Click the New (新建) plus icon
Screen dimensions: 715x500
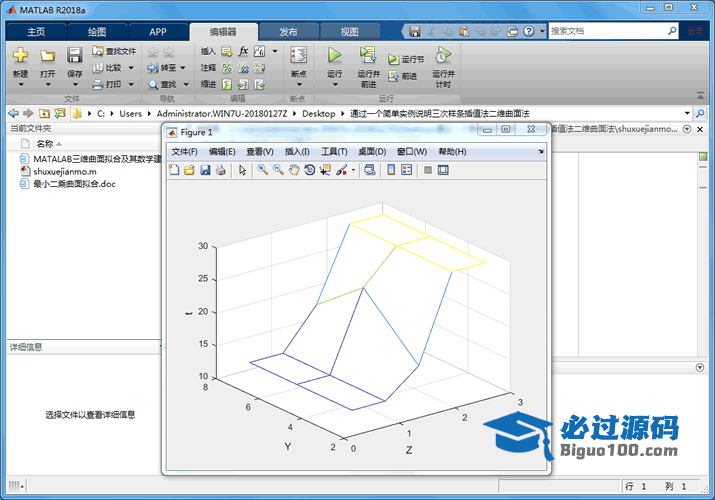[20, 55]
